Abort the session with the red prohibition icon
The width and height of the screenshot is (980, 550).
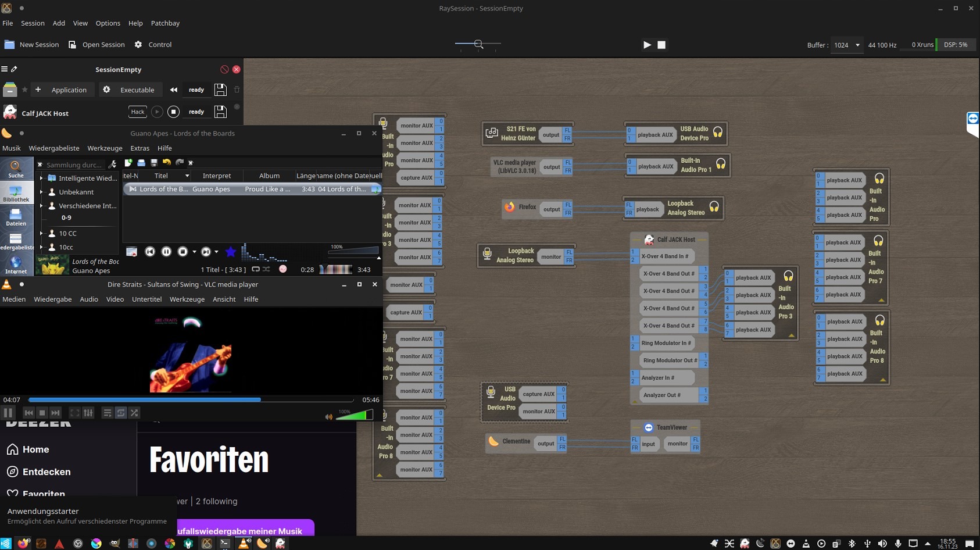pos(224,69)
